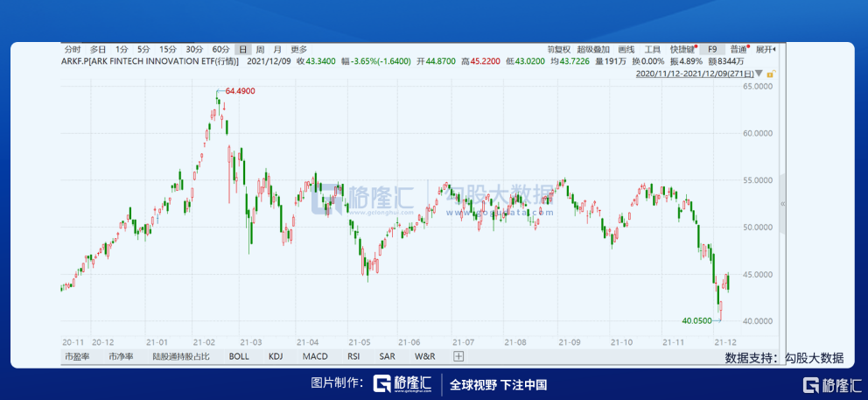Image resolution: width=868 pixels, height=400 pixels.
Task: Select the 日 daily period
Action: coord(243,50)
